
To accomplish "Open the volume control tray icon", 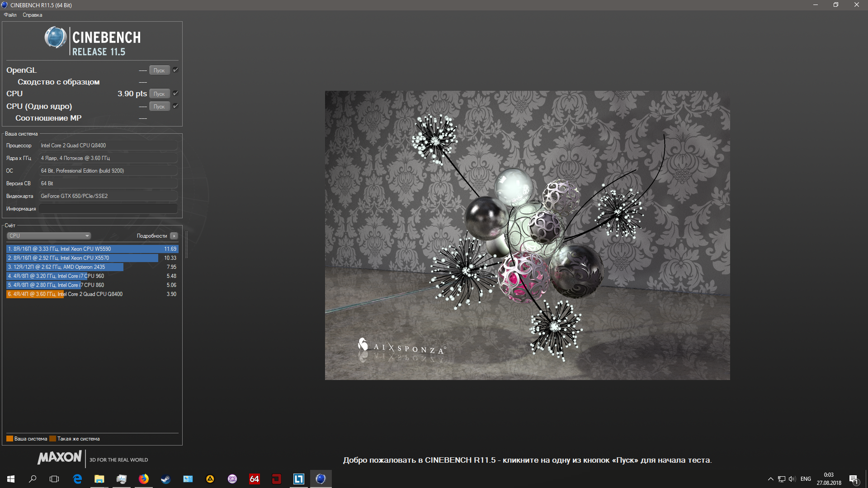I will (792, 479).
